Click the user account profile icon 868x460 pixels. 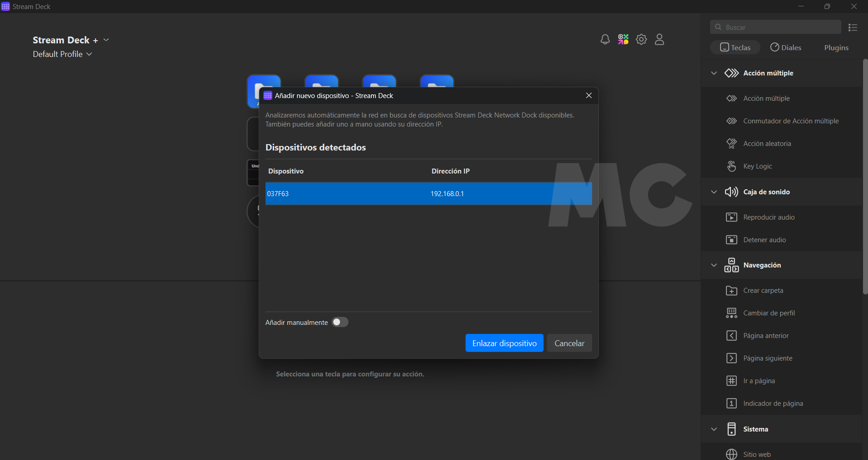[659, 40]
